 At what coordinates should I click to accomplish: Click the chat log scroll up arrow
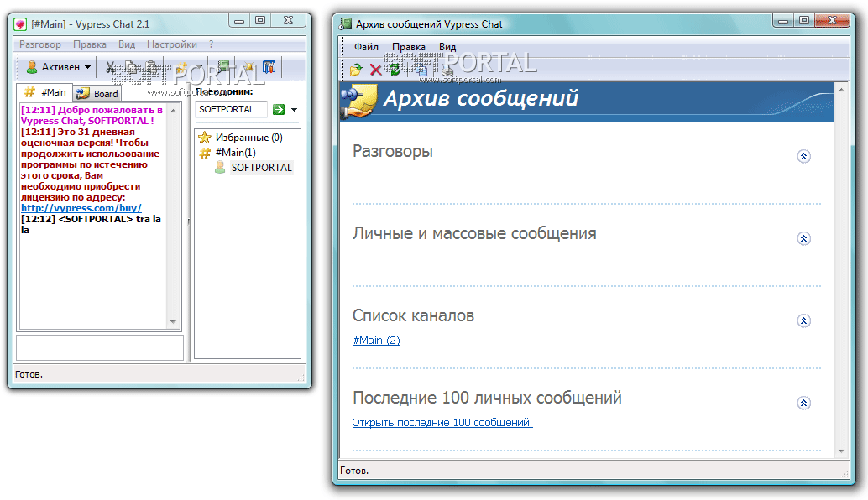[x=173, y=111]
